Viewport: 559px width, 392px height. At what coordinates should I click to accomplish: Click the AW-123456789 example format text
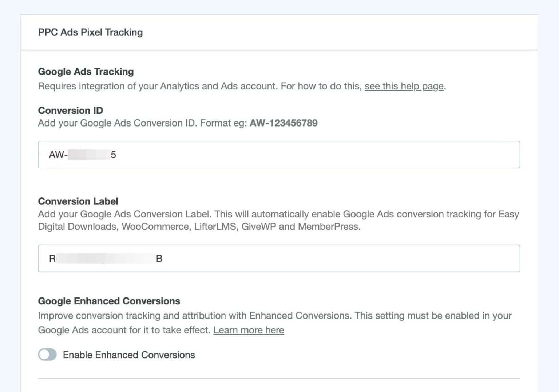tap(284, 123)
